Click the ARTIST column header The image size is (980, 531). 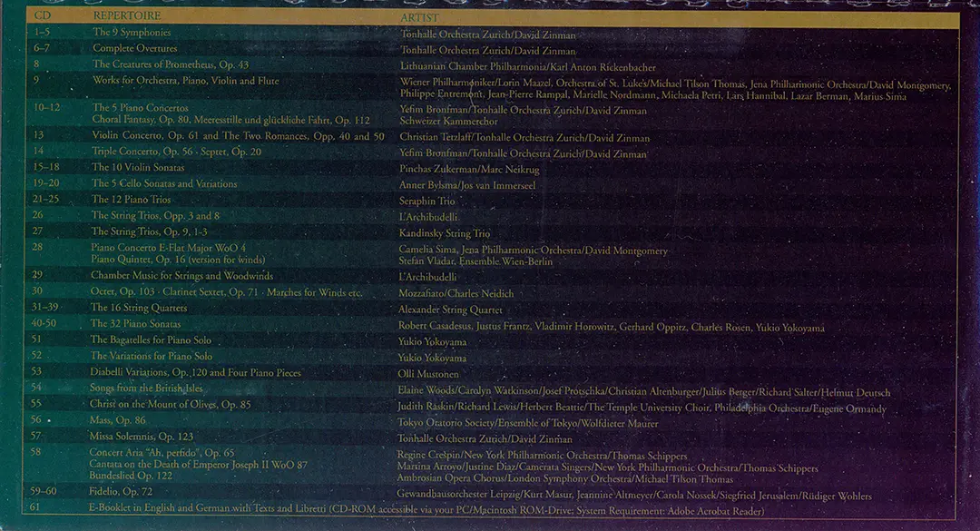coord(419,17)
